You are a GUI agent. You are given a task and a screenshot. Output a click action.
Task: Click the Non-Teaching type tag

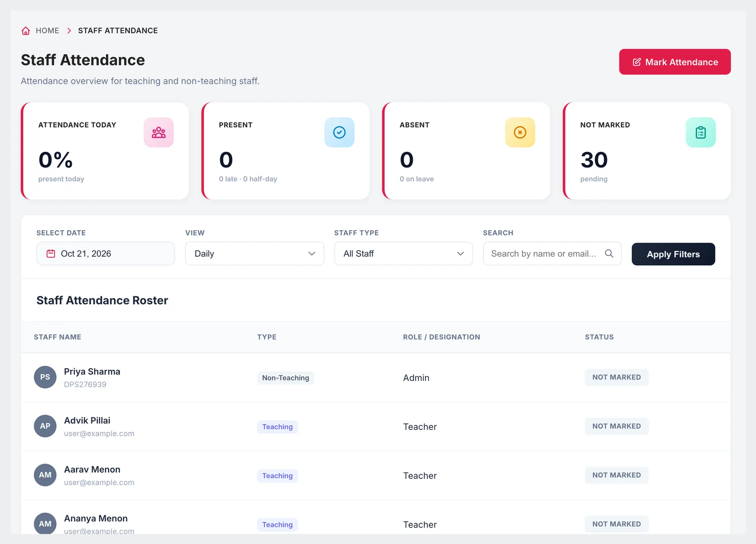pos(285,378)
